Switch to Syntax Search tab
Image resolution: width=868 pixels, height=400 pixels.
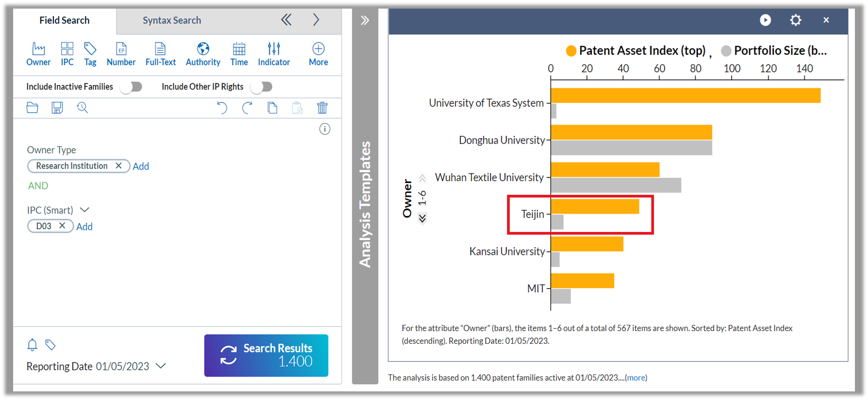pos(172,20)
